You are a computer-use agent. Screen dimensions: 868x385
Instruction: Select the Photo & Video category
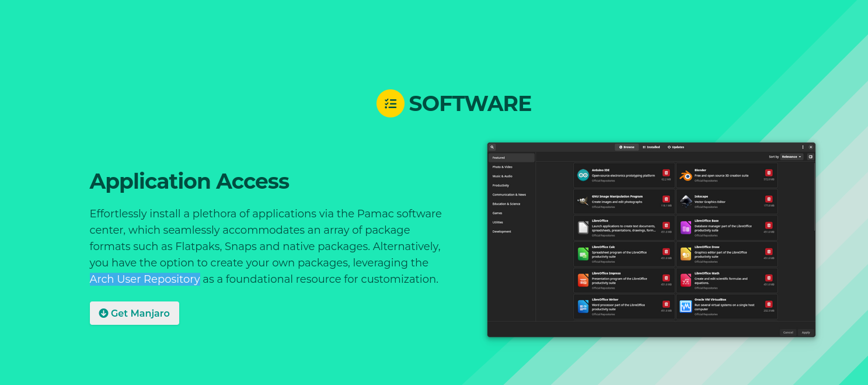point(511,167)
